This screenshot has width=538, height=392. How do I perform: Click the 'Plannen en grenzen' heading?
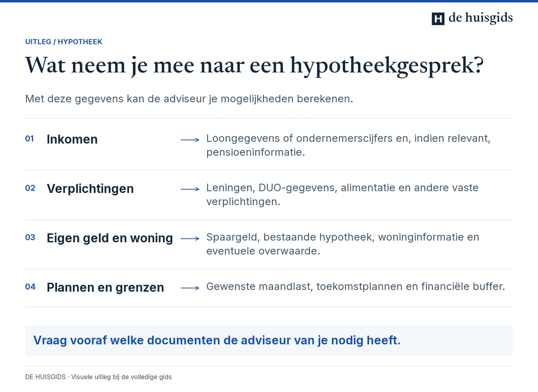coord(105,287)
